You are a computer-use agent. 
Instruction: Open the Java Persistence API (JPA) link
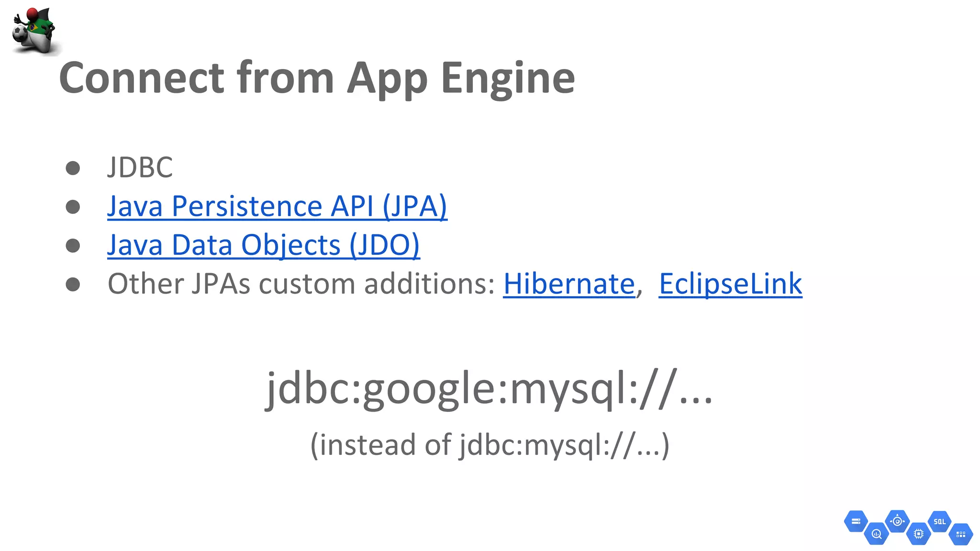277,207
